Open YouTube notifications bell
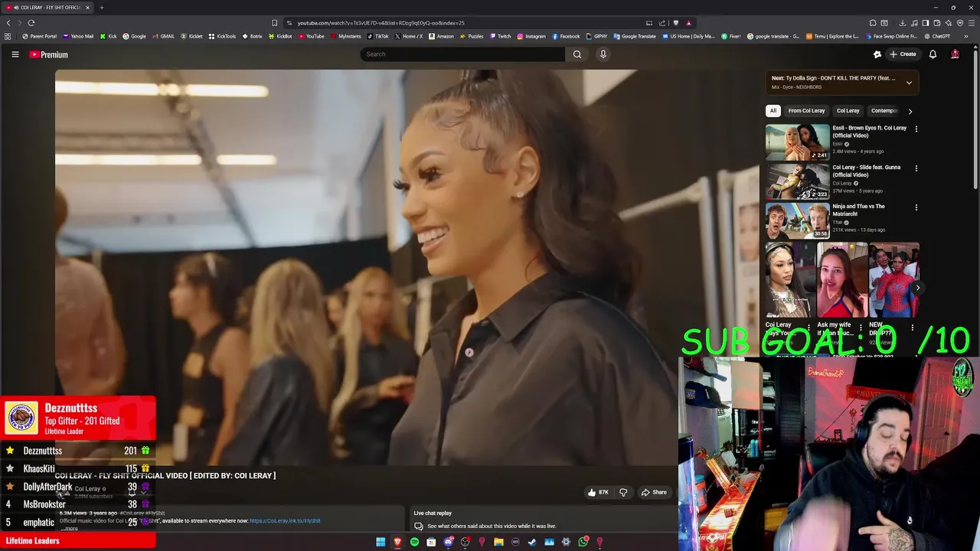The height and width of the screenshot is (551, 980). click(x=933, y=54)
